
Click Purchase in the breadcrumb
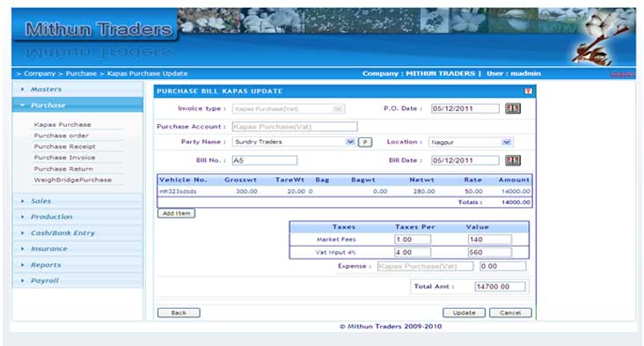pos(81,74)
